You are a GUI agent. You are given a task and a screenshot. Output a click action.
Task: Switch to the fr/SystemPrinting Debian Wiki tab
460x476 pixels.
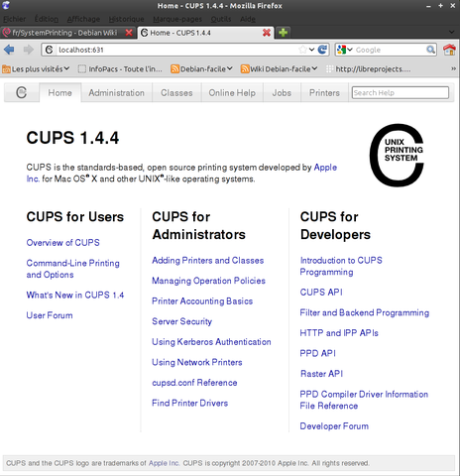pos(67,33)
